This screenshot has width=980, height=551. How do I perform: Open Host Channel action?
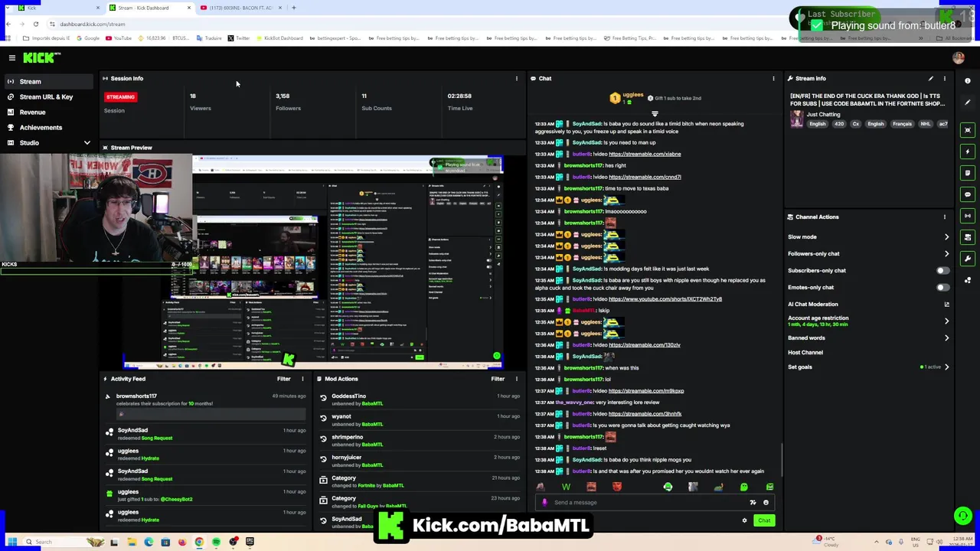805,352
